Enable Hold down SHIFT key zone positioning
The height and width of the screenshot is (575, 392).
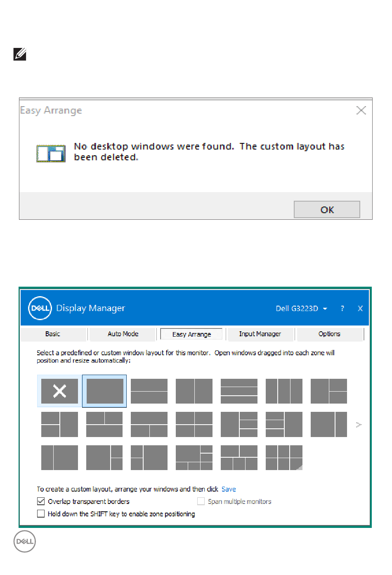coord(41,513)
